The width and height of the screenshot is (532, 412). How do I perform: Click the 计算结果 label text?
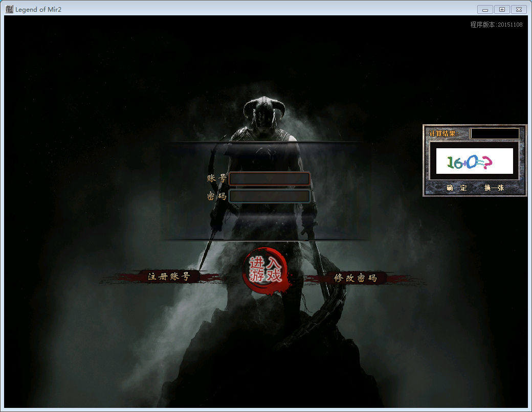click(x=444, y=133)
